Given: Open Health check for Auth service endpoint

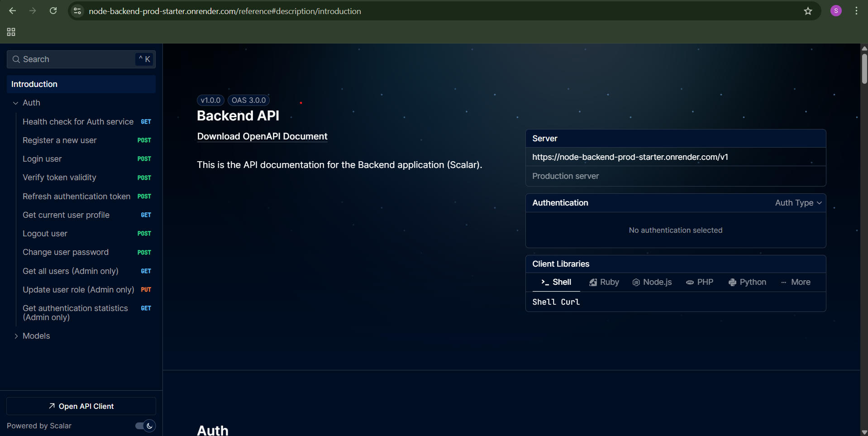Looking at the screenshot, I should pos(87,122).
